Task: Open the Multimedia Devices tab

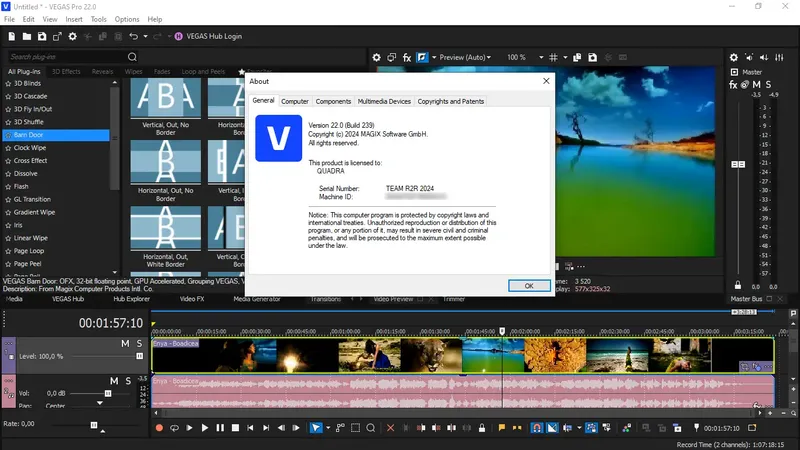Action: (x=384, y=101)
